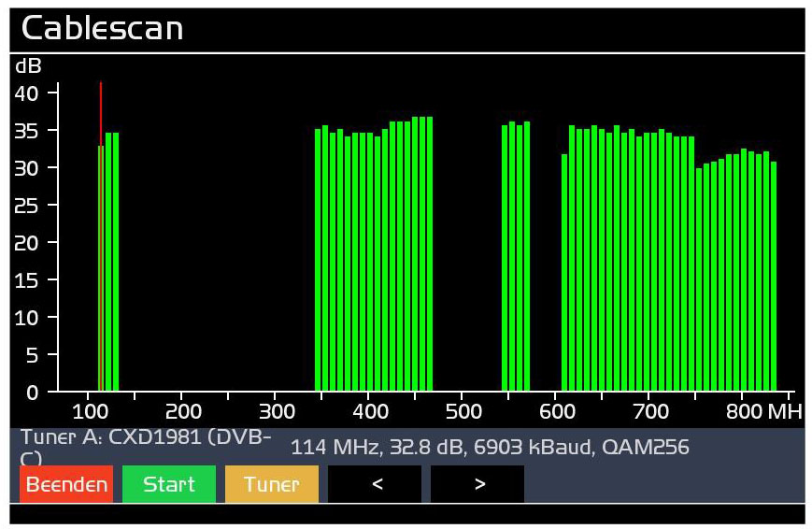
Task: Click the 500 label on the frequency axis
Action: pos(463,411)
